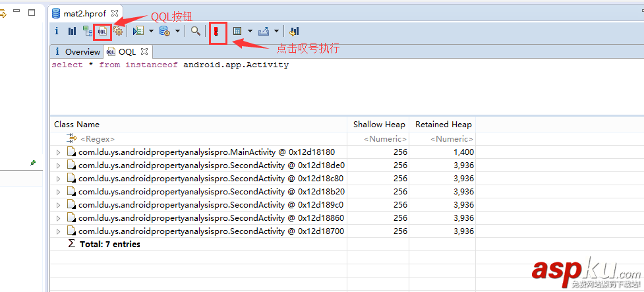Viewport: 644px width, 292px height.
Task: Click the filter arrows icon beside Regex
Action: point(71,138)
